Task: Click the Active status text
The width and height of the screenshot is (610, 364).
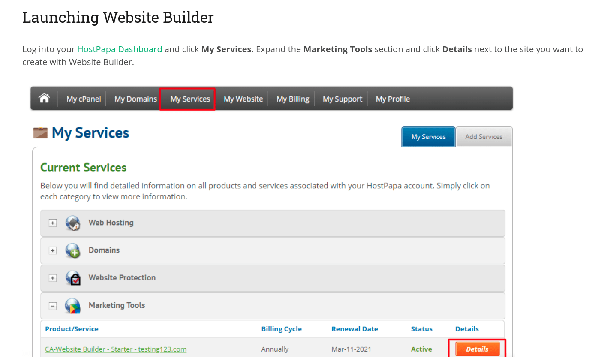Action: coord(421,349)
